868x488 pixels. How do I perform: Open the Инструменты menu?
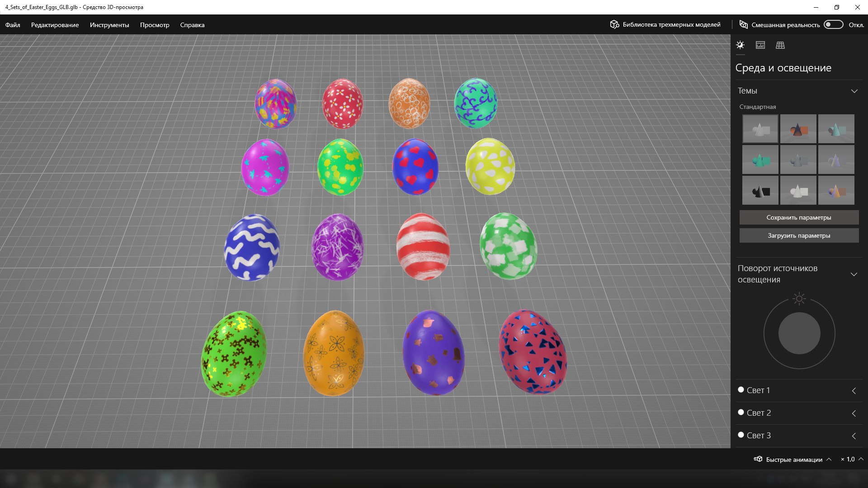pos(109,25)
